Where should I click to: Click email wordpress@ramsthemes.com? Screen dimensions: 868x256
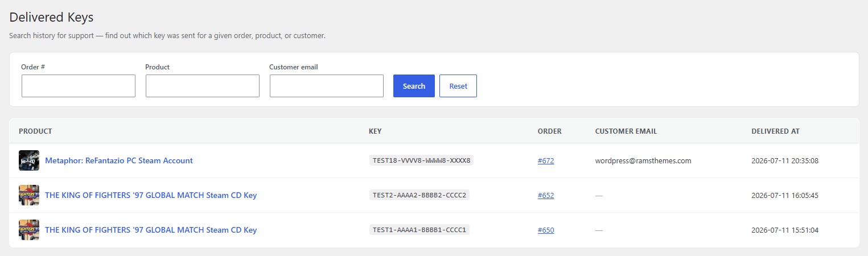643,160
